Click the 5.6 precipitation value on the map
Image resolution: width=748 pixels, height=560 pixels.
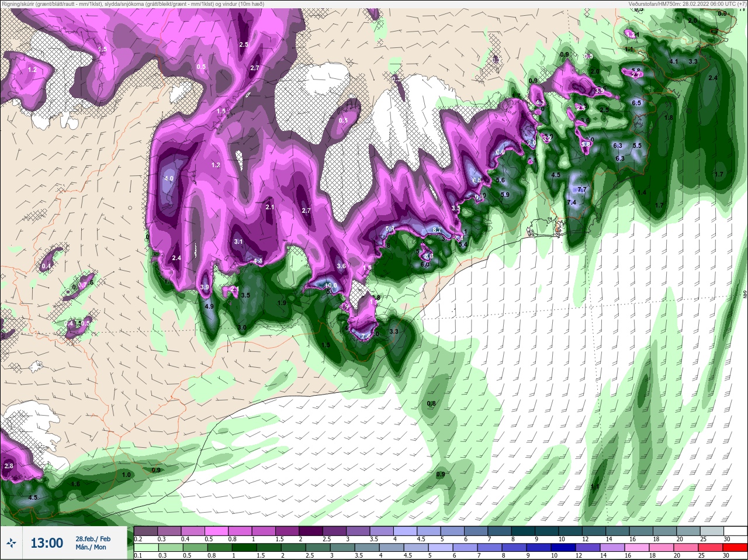point(500,180)
